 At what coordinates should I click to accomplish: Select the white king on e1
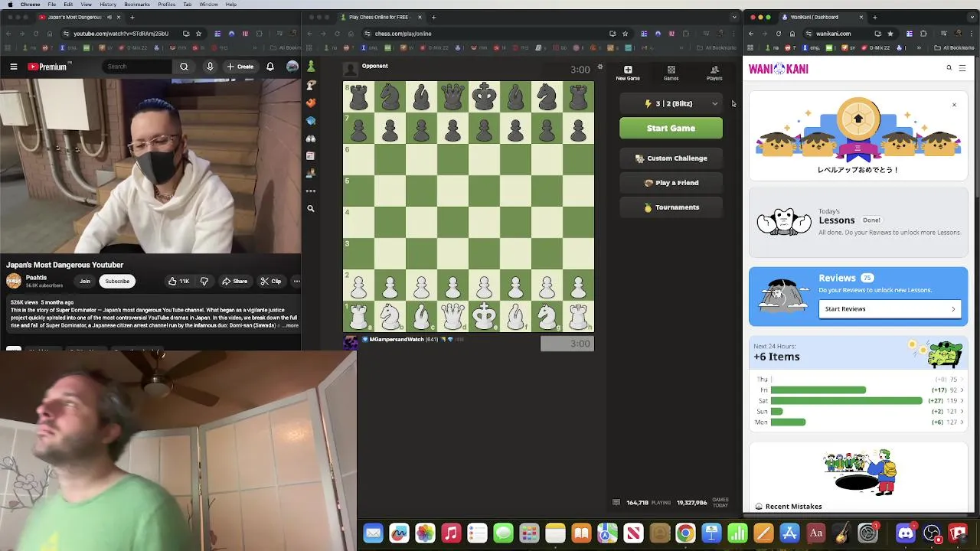point(484,316)
